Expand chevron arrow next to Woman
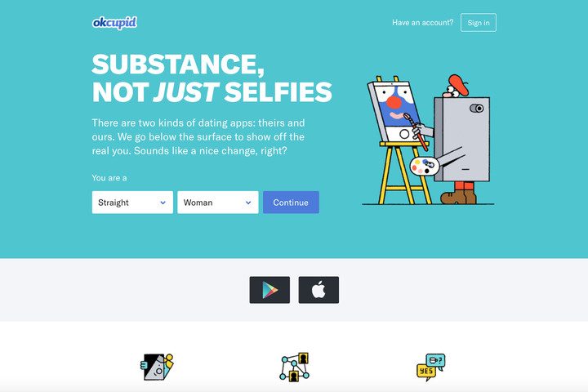The width and height of the screenshot is (588, 392). (x=248, y=203)
